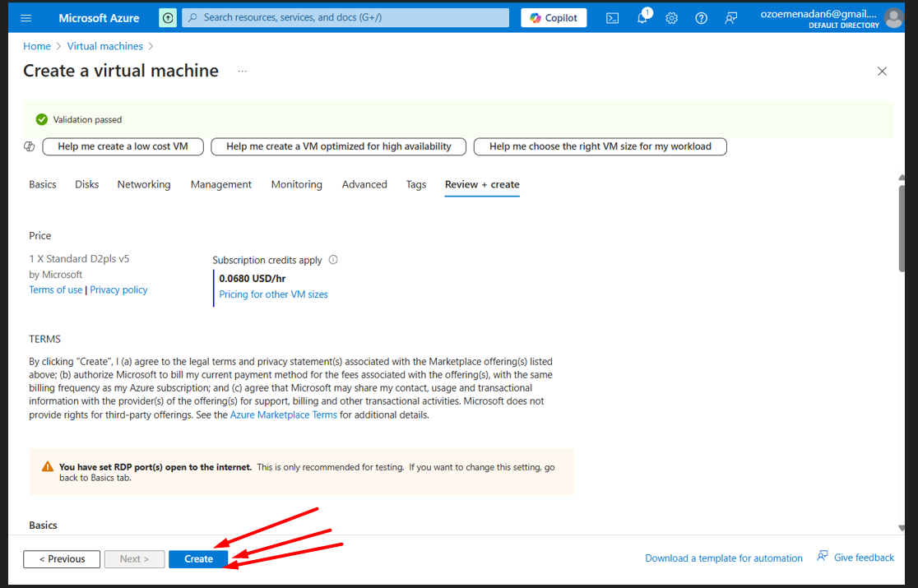Click the green validation check icon
The width and height of the screenshot is (918, 588).
point(42,119)
